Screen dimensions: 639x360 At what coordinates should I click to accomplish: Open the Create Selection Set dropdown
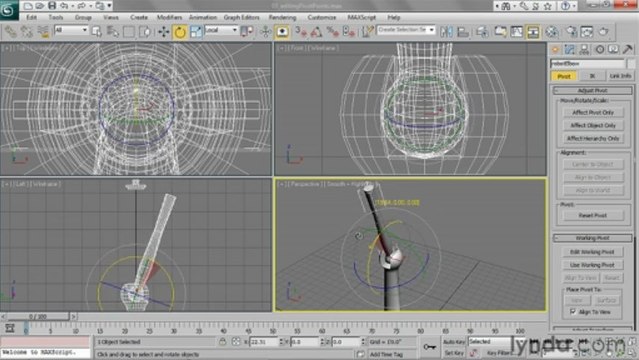coord(406,30)
